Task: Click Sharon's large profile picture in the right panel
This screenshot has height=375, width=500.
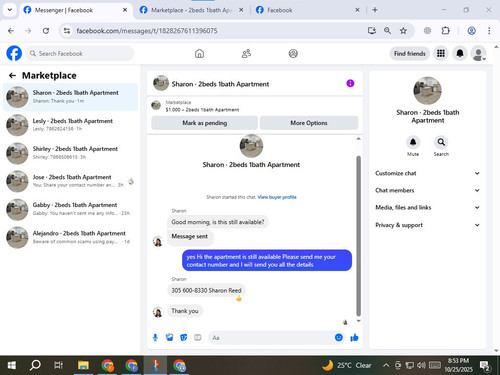Action: (427, 91)
